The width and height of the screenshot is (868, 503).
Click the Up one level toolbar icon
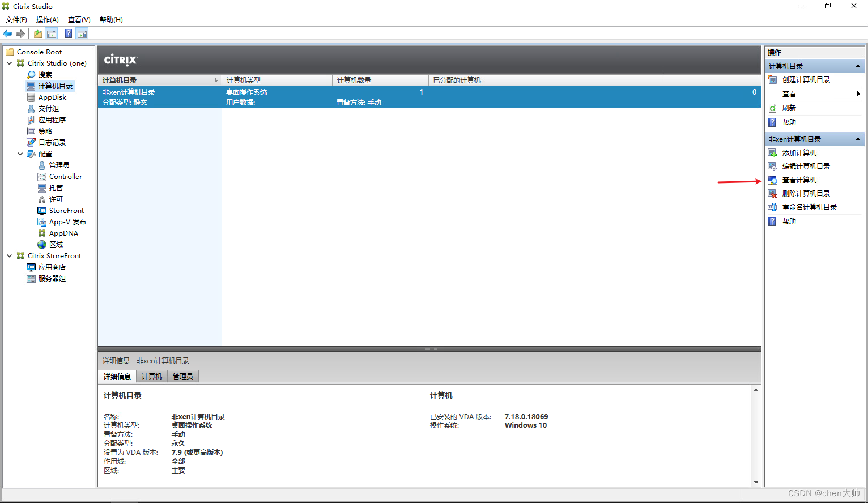pyautogui.click(x=38, y=34)
